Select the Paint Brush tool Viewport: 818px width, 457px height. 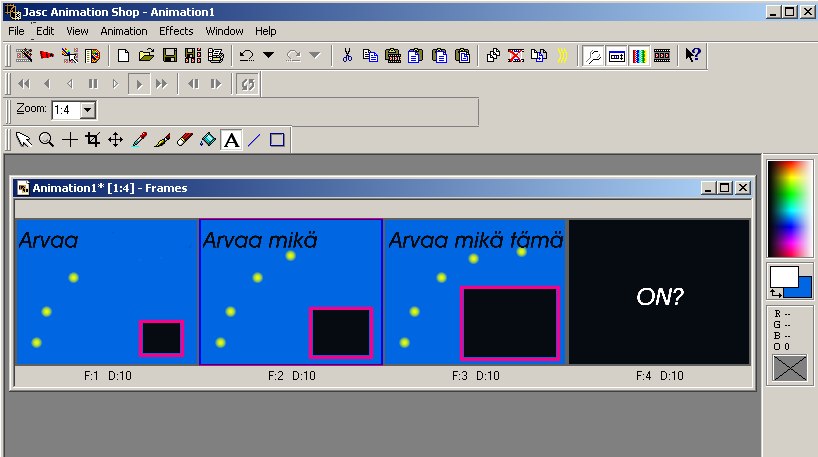162,140
